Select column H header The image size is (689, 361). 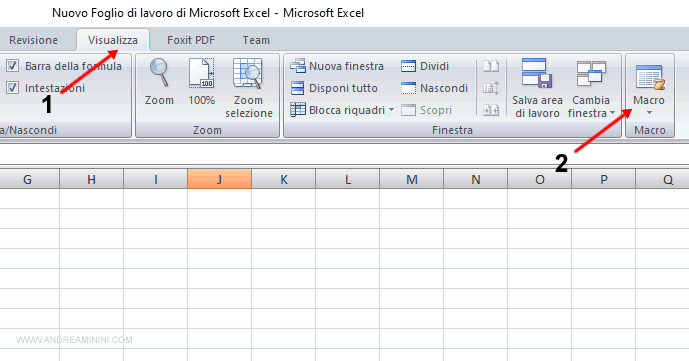click(x=91, y=179)
